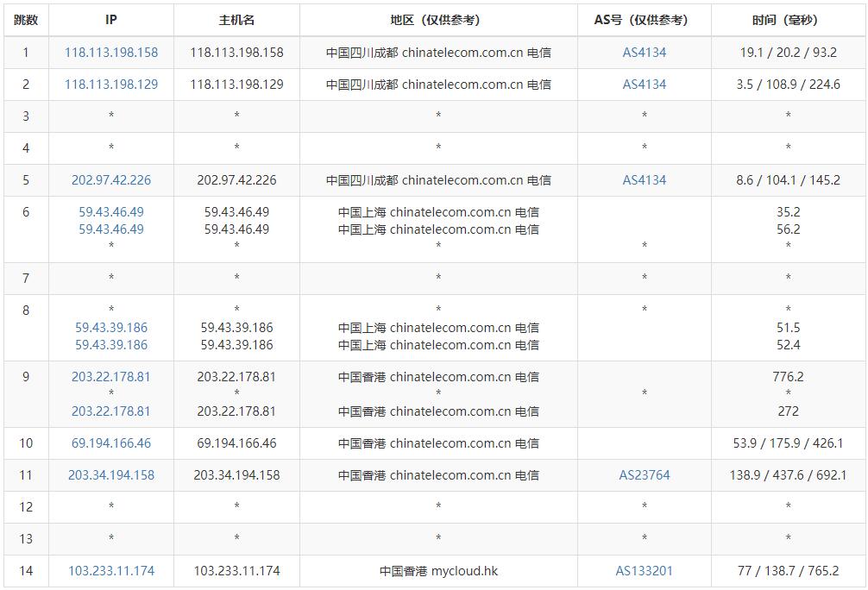Click time value 51.5 in hop 8
The width and height of the screenshot is (868, 590).
point(789,328)
